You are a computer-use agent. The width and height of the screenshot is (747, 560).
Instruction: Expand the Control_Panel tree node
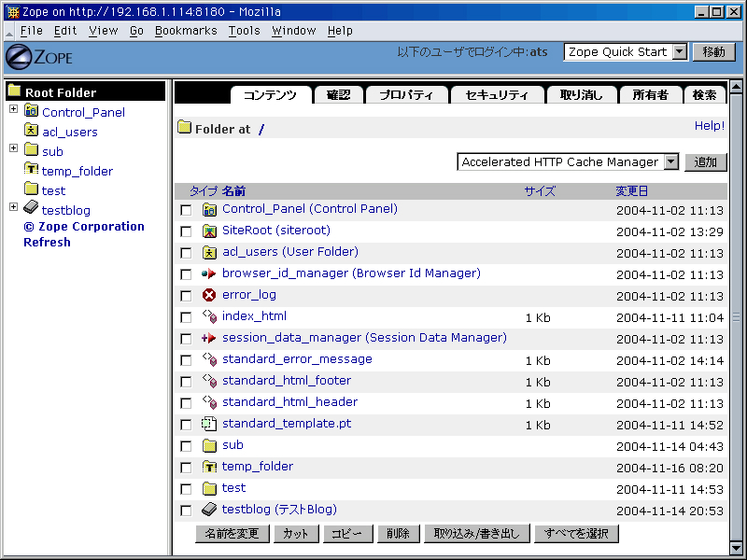(x=13, y=109)
